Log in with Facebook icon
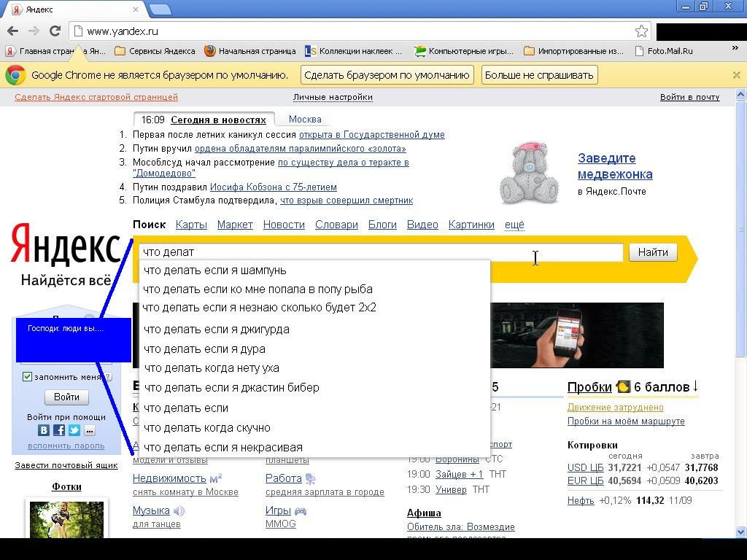The image size is (747, 560). [x=58, y=430]
